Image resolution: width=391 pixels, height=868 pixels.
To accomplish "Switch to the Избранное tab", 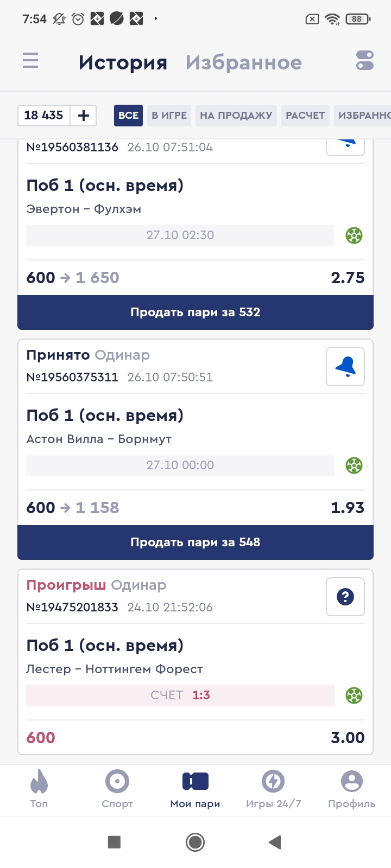I will click(243, 62).
